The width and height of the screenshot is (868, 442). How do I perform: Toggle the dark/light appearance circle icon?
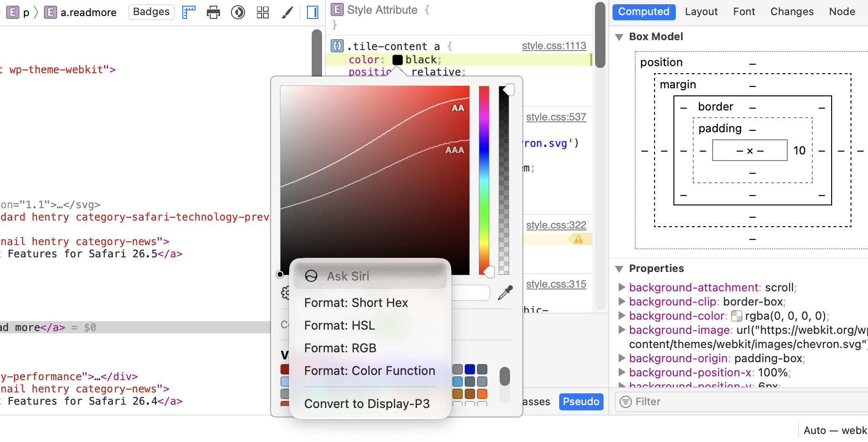pyautogui.click(x=238, y=12)
